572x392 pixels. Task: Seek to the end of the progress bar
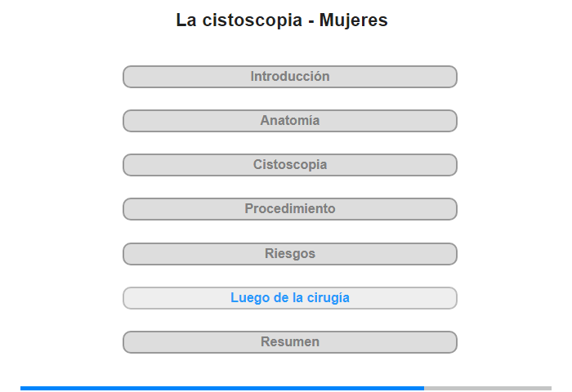(x=550, y=389)
